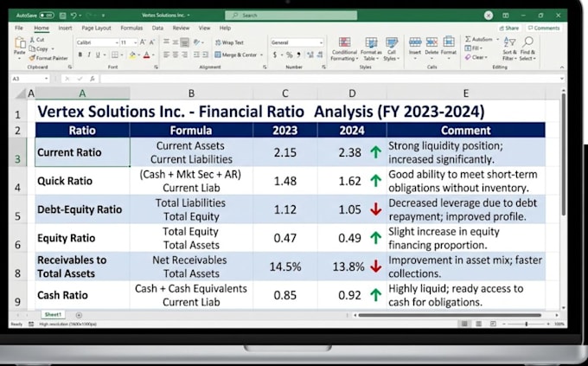Toggle bottom align button

tap(184, 42)
